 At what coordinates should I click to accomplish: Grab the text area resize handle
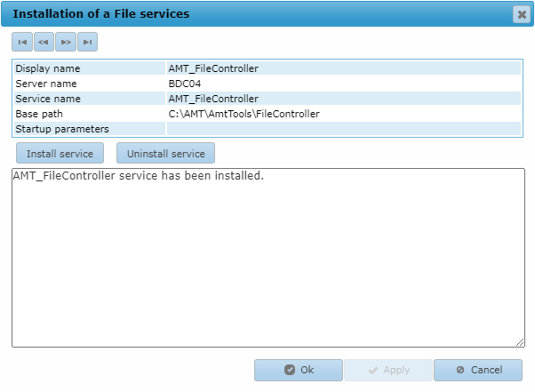pyautogui.click(x=520, y=342)
